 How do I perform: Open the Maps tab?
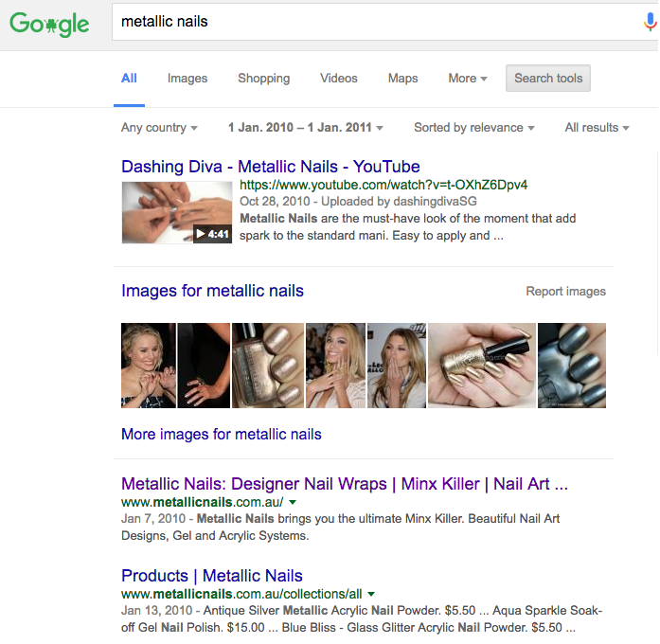402,79
